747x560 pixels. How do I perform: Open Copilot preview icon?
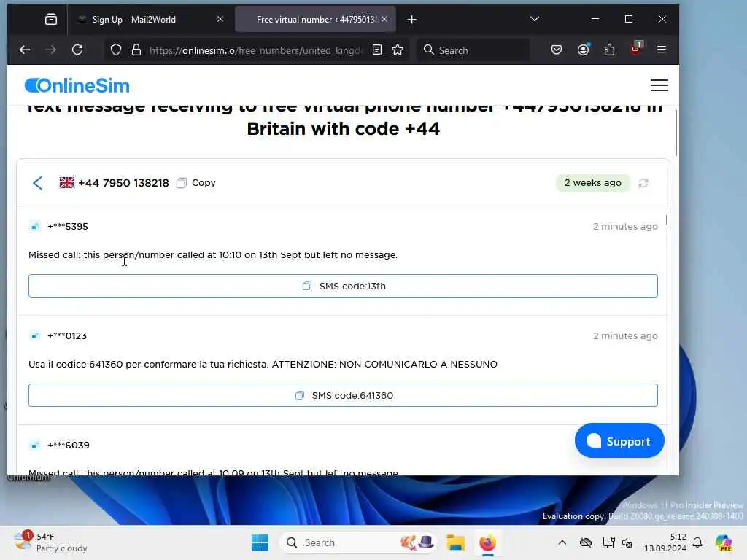coord(724,542)
